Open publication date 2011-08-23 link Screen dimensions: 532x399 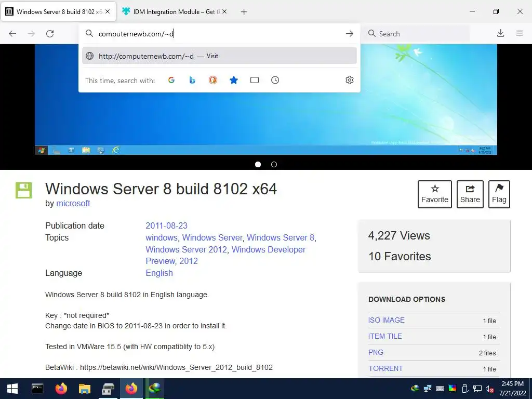(167, 225)
